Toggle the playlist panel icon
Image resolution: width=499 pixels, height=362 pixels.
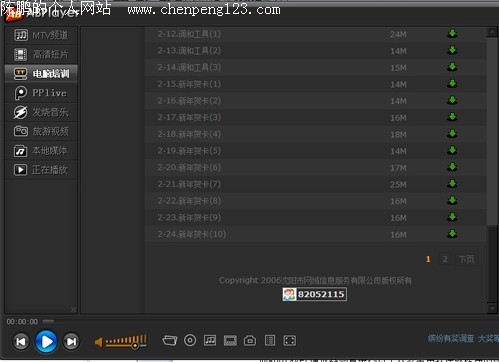click(270, 341)
